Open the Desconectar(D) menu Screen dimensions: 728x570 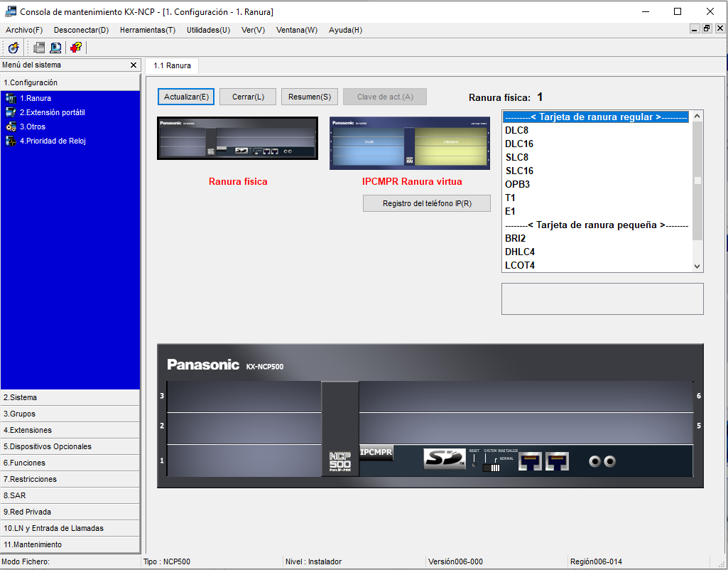click(x=81, y=30)
